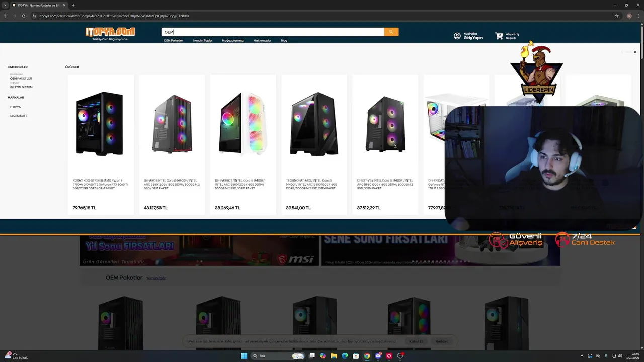Viewport: 644px width, 362px height.
Task: Open Task View in the taskbar
Action: 312,356
